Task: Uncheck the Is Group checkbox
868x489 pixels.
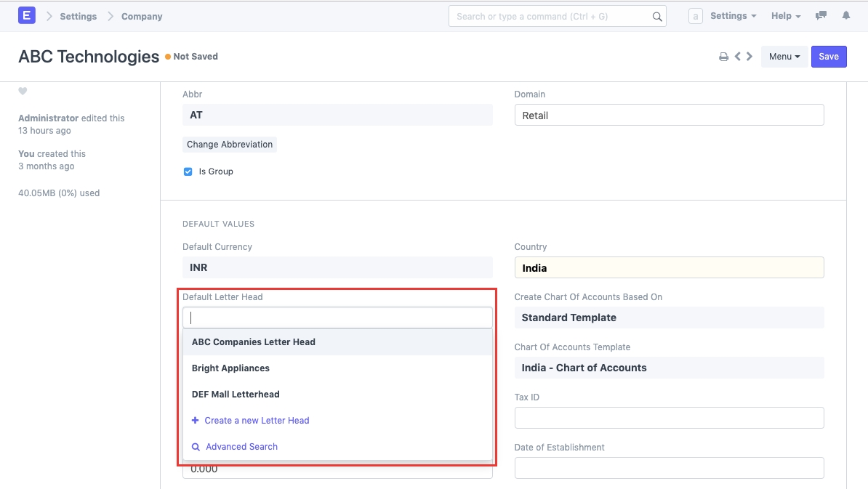Action: point(188,171)
